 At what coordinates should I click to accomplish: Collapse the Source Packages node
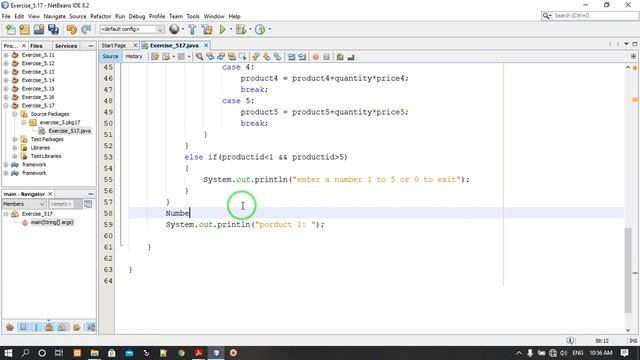pyautogui.click(x=15, y=114)
